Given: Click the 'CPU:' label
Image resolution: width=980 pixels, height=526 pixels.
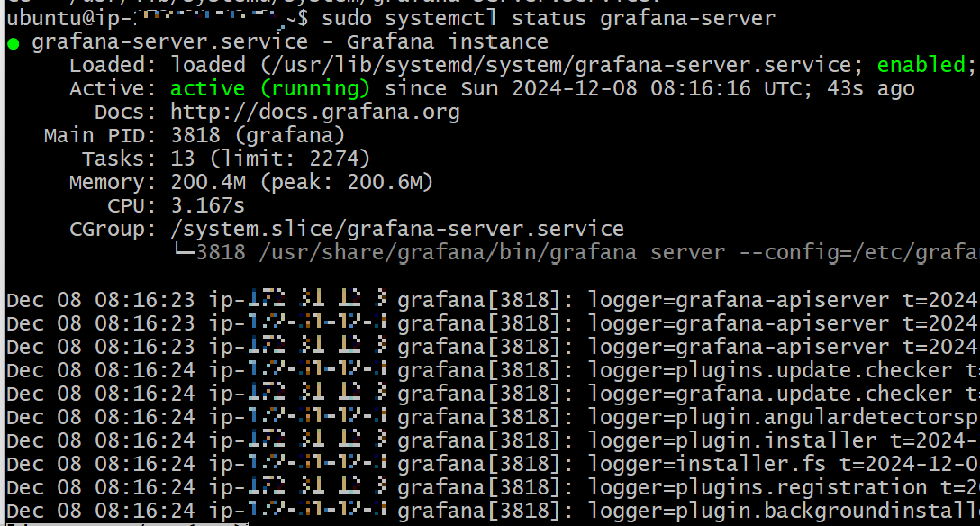Looking at the screenshot, I should click(x=132, y=205).
